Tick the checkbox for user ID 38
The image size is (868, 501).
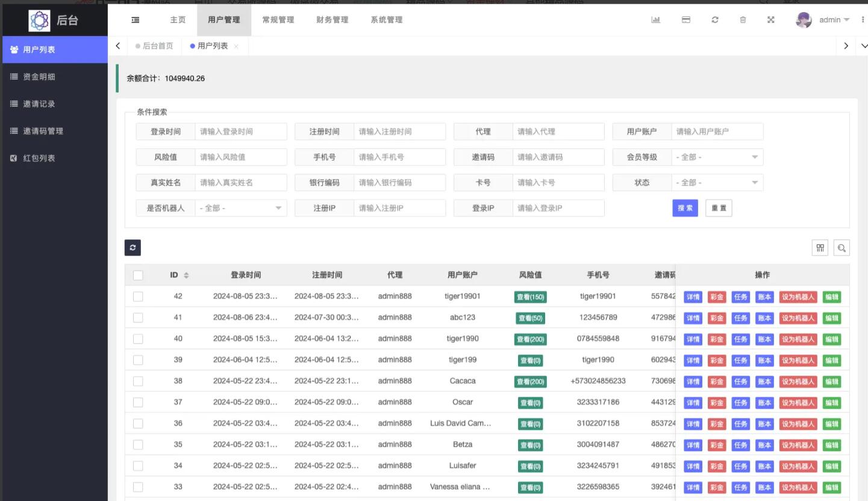(x=138, y=381)
